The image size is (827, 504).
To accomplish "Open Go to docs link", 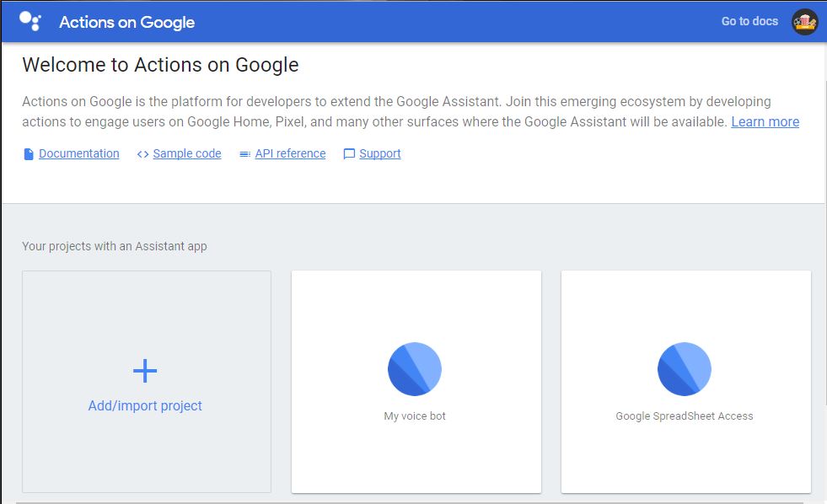I will (749, 21).
